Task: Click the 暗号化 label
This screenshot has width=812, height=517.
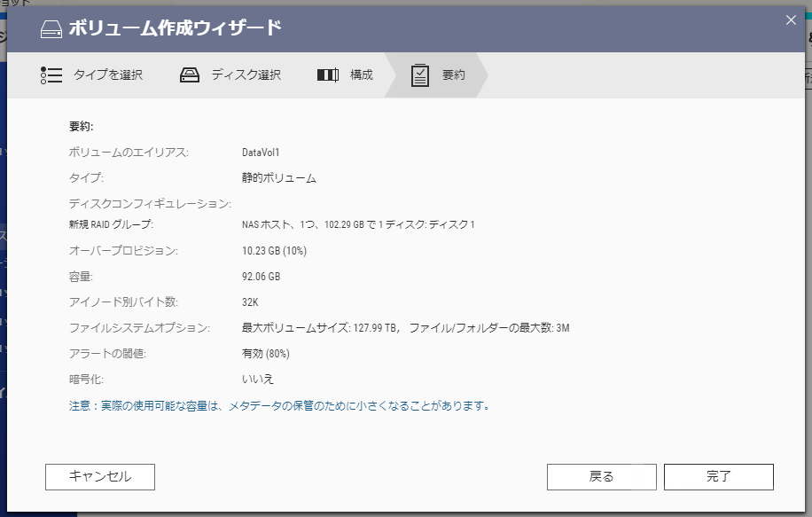Action: pos(86,380)
